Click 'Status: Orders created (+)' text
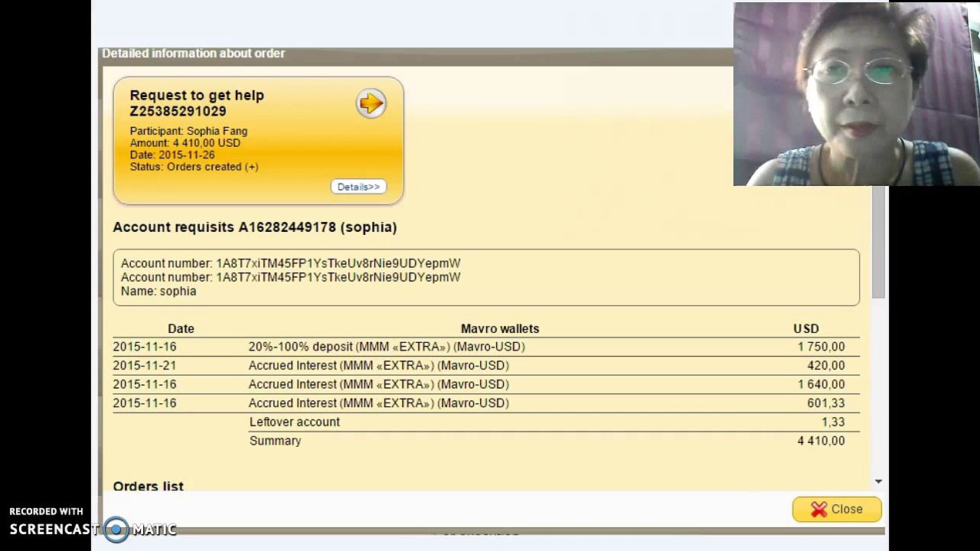Screen dimensions: 980x551 pos(194,167)
